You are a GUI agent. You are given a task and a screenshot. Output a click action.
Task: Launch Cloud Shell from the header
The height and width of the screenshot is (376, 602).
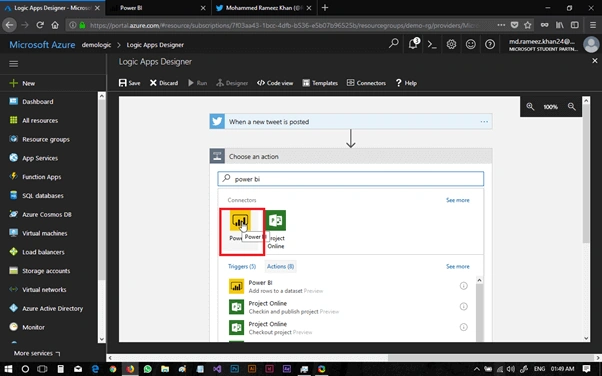(x=432, y=45)
